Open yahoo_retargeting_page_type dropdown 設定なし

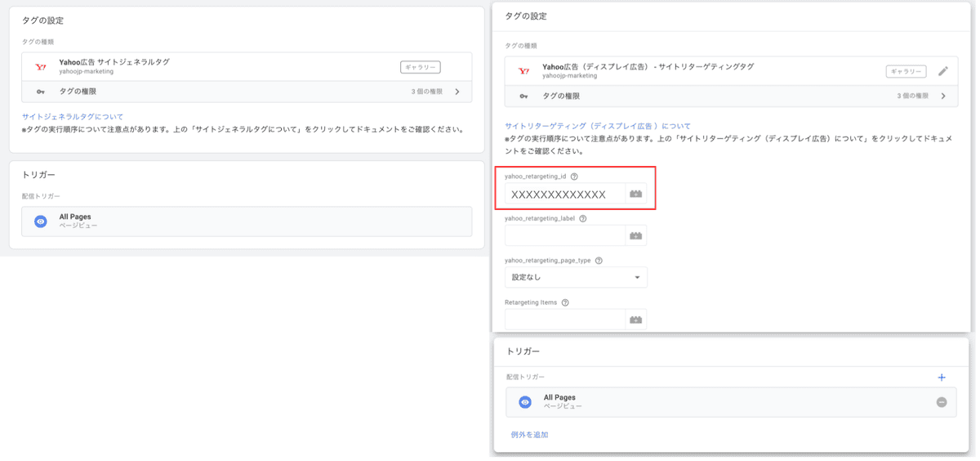pos(576,277)
